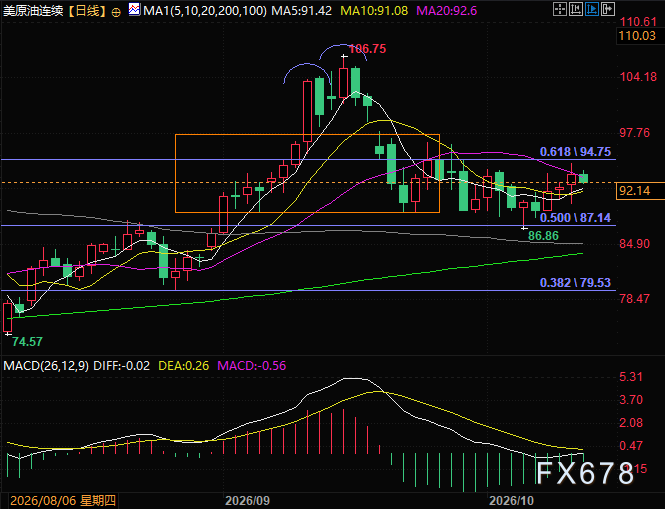Click the 97.76 price axis value
This screenshot has height=509, width=665.
634,133
